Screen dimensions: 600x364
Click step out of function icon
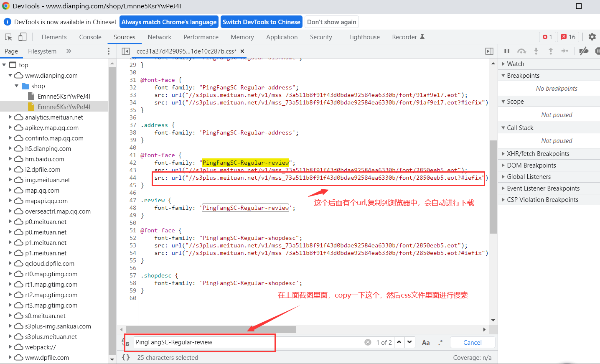click(551, 51)
